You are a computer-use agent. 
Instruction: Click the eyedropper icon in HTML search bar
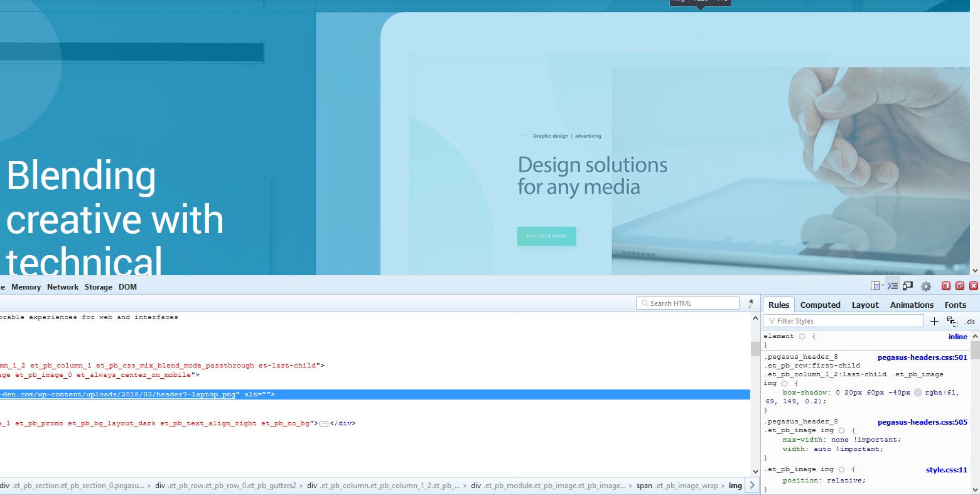tap(751, 303)
